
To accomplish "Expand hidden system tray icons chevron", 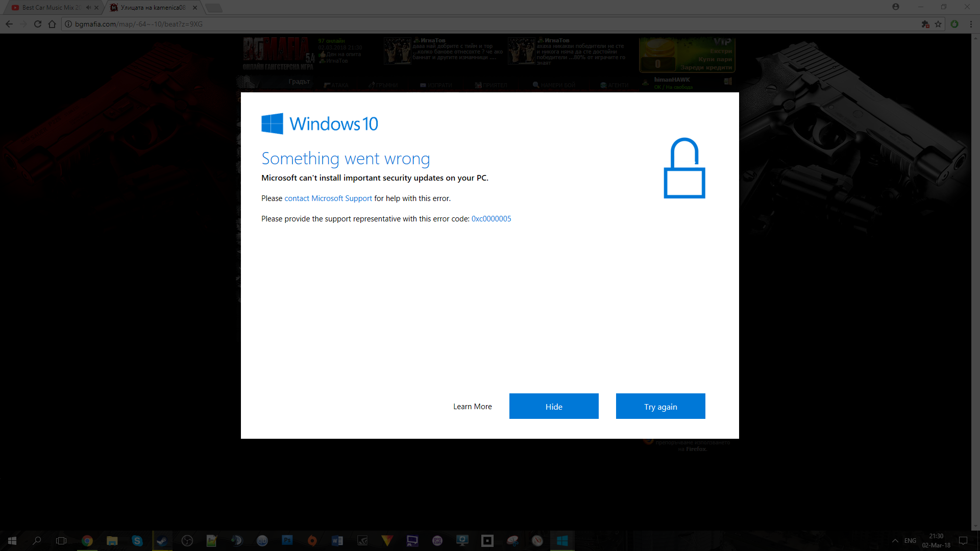I will click(895, 541).
